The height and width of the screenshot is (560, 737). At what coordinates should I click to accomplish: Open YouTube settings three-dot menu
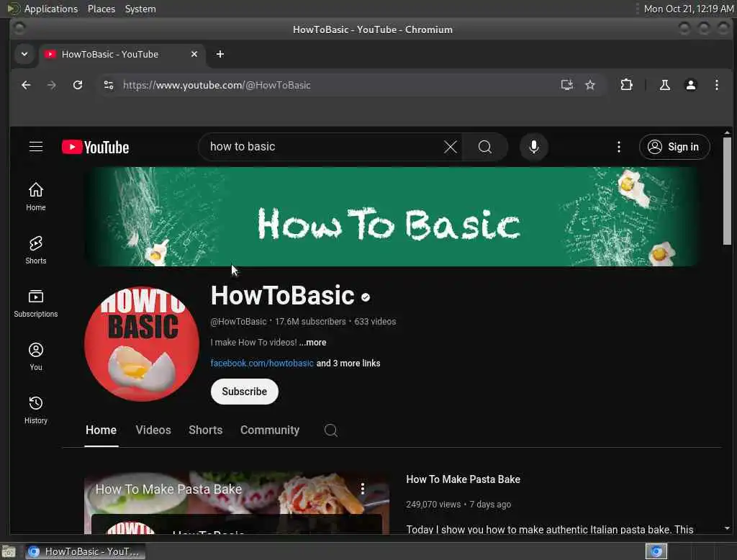618,147
